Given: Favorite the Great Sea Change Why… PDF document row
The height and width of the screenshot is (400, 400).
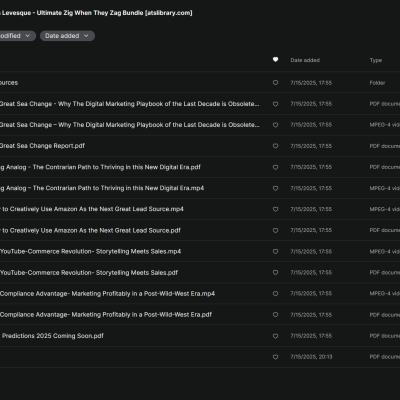Looking at the screenshot, I should click(x=275, y=104).
